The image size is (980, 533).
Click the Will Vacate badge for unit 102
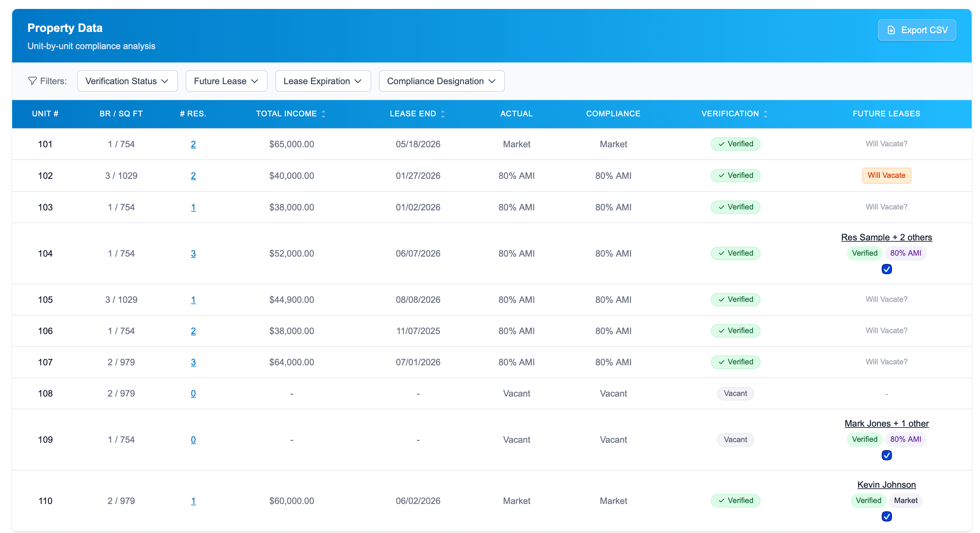[x=887, y=176]
